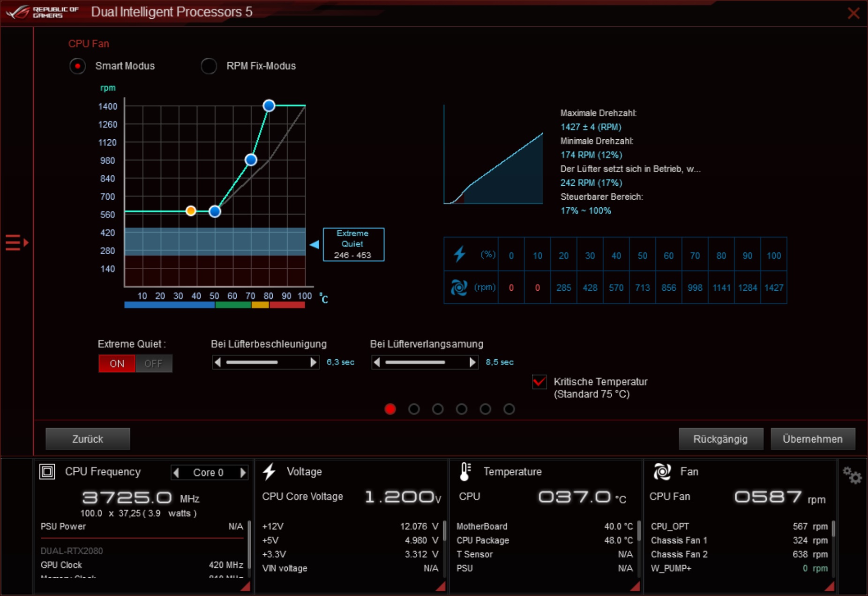
Task: Select the first red page indicator dot
Action: pos(390,409)
